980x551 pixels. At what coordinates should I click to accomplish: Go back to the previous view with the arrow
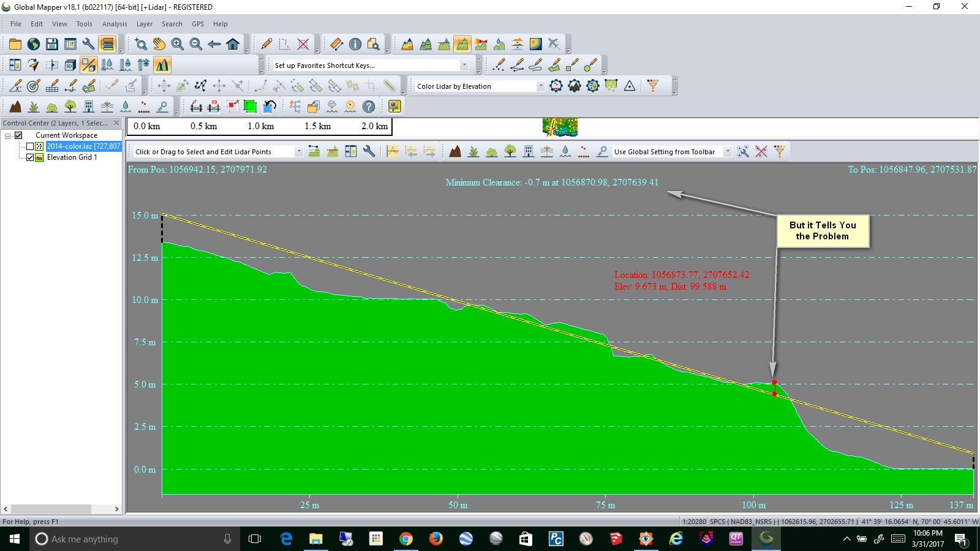pos(214,44)
